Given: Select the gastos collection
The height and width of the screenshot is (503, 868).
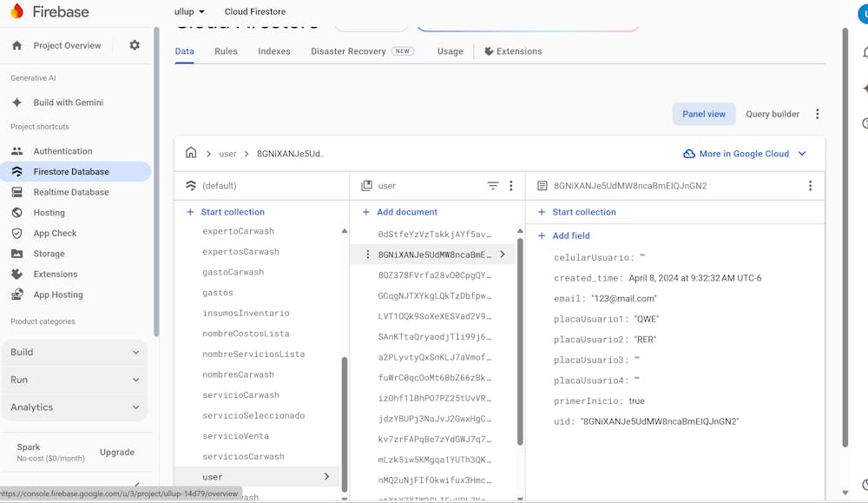Looking at the screenshot, I should click(218, 293).
